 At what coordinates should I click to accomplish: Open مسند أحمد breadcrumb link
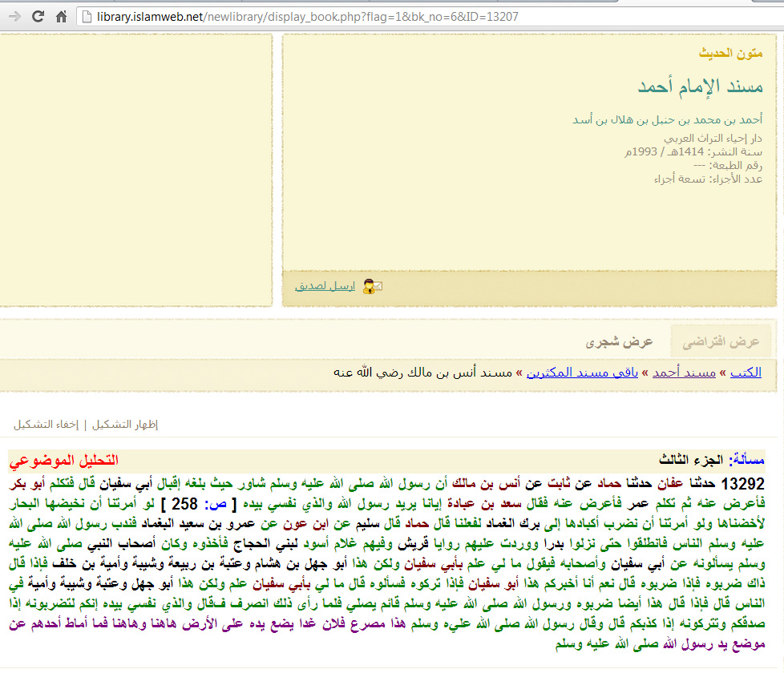[x=684, y=373]
